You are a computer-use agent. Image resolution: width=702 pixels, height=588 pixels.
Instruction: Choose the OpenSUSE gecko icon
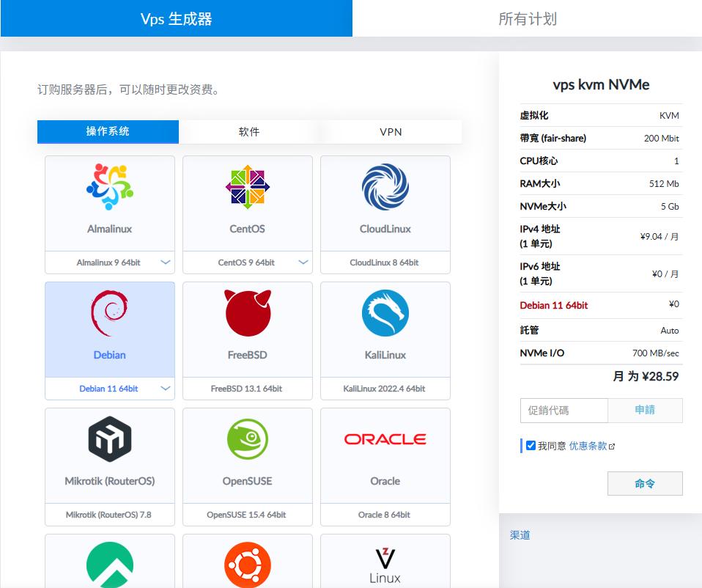point(247,440)
